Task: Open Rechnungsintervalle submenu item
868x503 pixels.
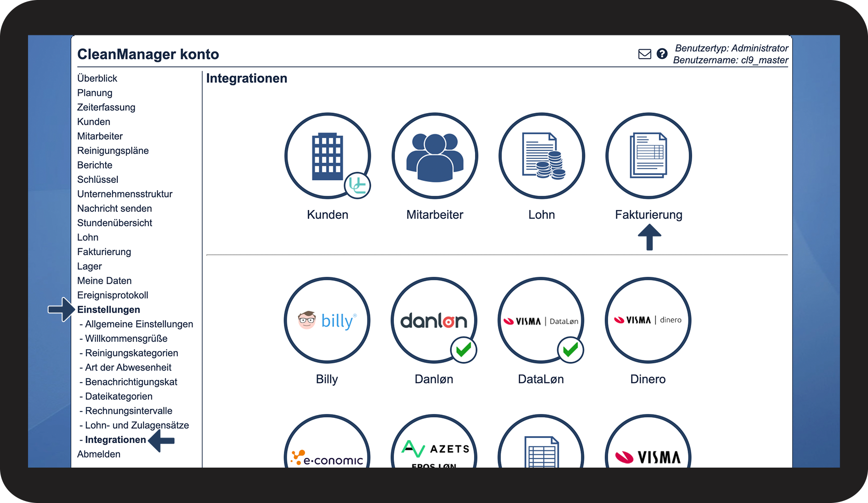Action: [x=129, y=411]
